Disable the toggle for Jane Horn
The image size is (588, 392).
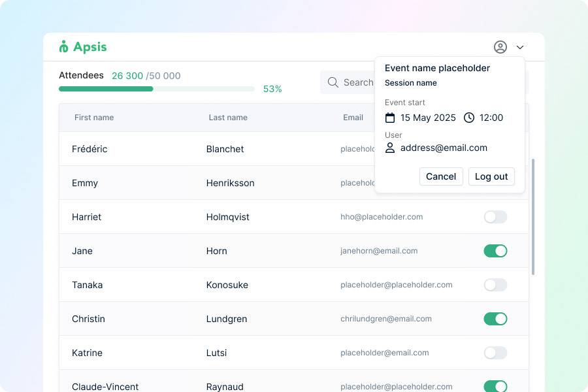495,251
